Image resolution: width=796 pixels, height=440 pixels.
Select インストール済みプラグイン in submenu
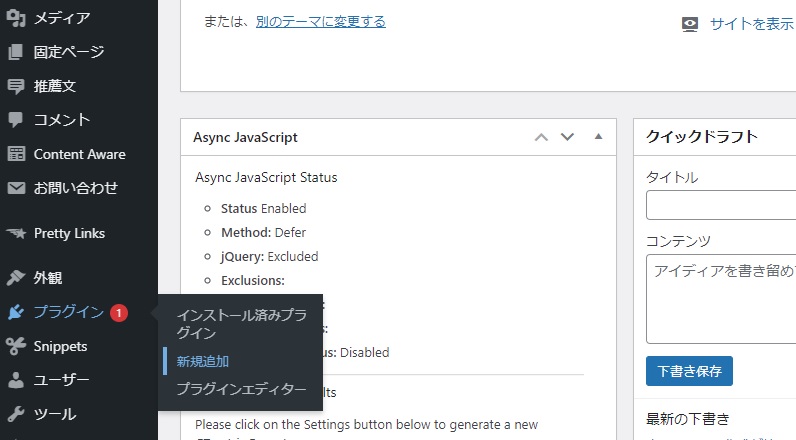click(x=242, y=324)
